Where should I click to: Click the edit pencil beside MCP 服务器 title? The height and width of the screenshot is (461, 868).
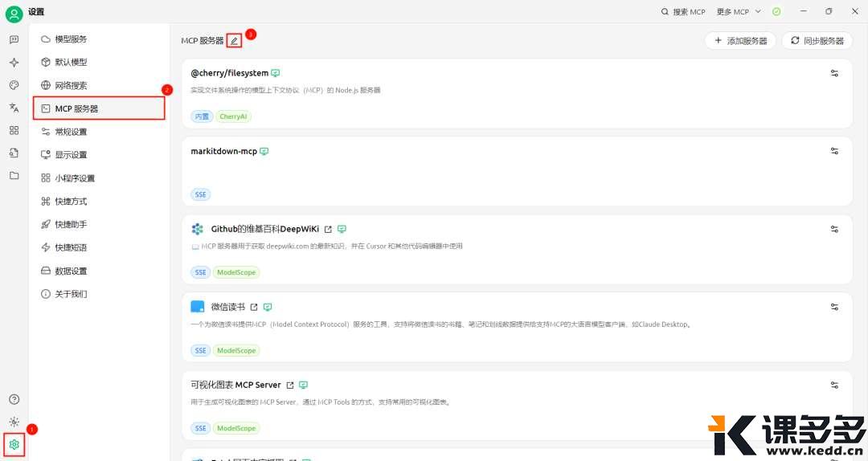tap(234, 41)
